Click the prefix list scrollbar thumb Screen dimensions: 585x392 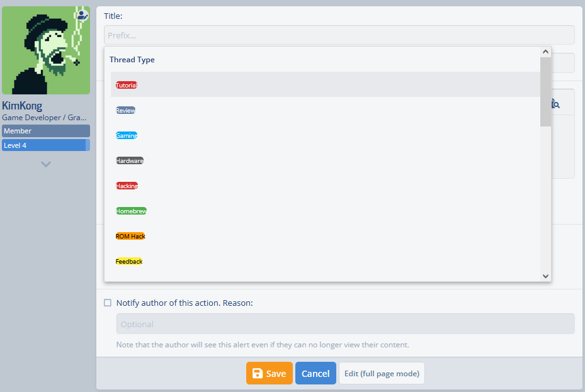(545, 92)
